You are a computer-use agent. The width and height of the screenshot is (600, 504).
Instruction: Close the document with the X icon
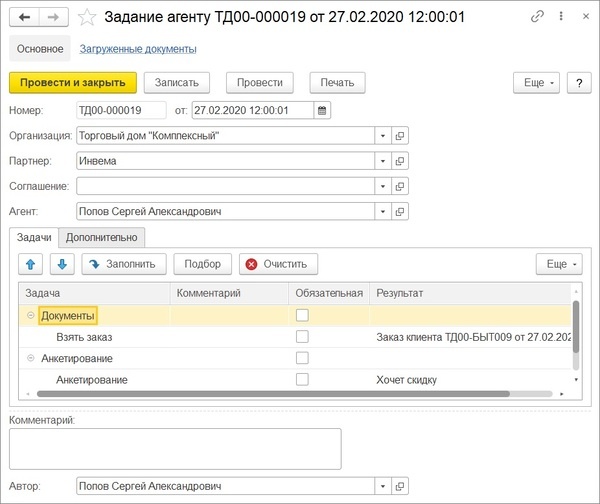(x=586, y=16)
